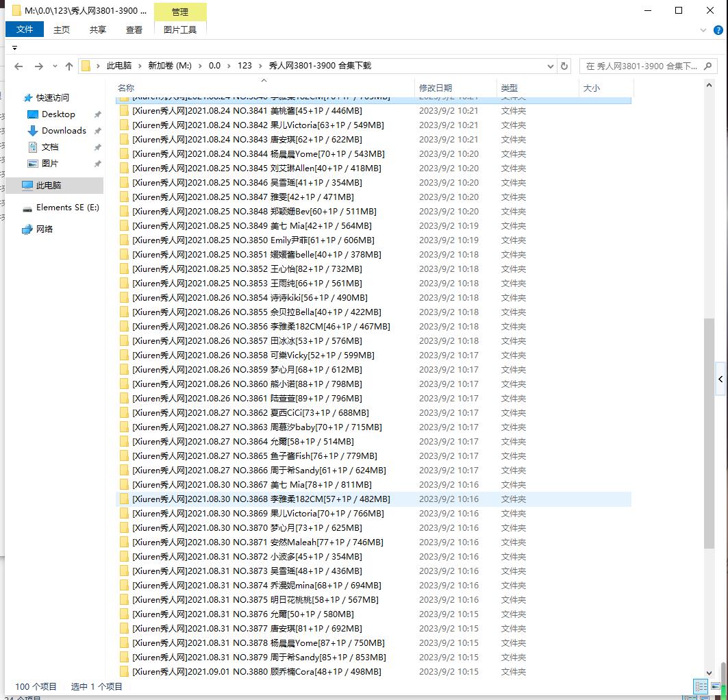Open the 文件 menu
The height and width of the screenshot is (700, 728).
pyautogui.click(x=25, y=29)
